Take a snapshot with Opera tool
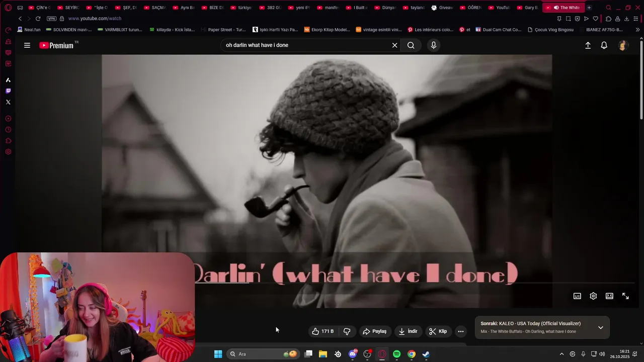Screen dimensions: 644x362 tap(568, 19)
